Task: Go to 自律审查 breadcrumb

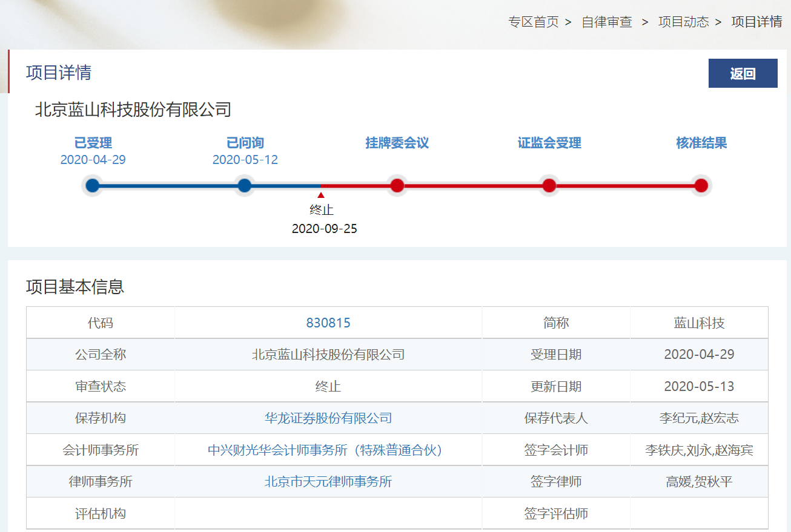Action: click(x=606, y=22)
